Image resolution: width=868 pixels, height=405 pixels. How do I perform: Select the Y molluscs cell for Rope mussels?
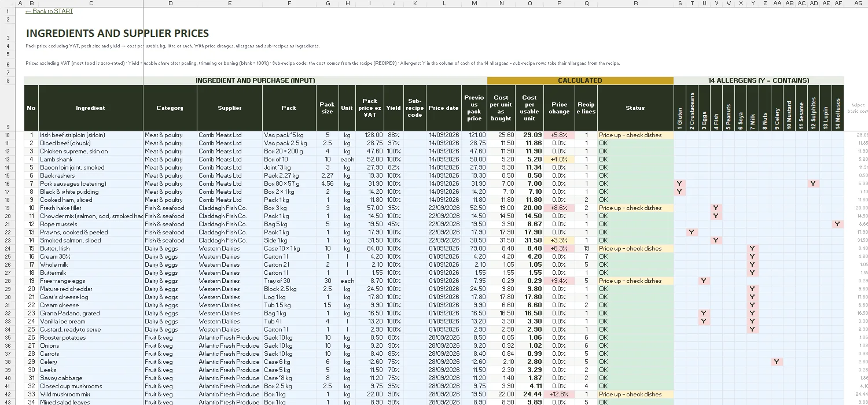pyautogui.click(x=838, y=224)
